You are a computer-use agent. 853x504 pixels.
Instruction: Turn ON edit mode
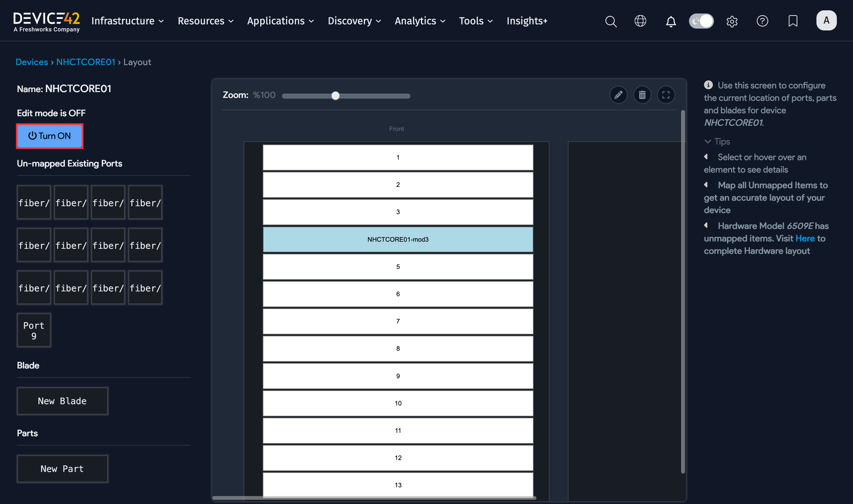[50, 136]
